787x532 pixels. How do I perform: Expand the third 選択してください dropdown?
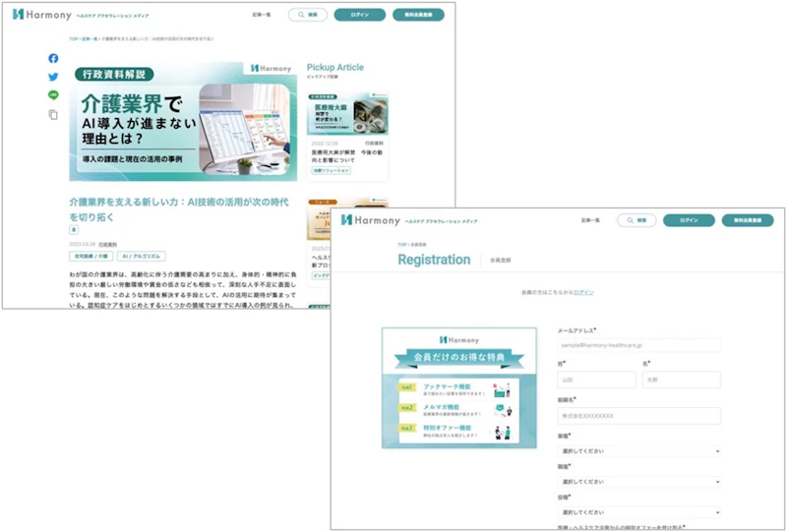[x=638, y=512]
